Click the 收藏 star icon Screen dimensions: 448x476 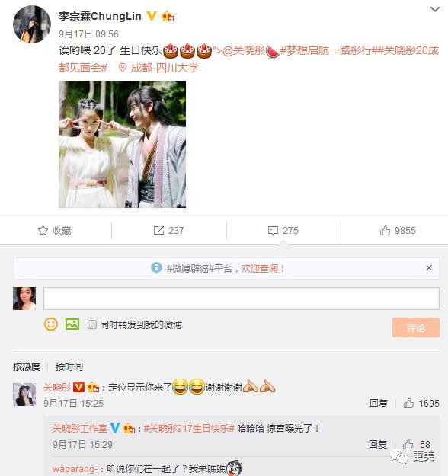click(43, 231)
